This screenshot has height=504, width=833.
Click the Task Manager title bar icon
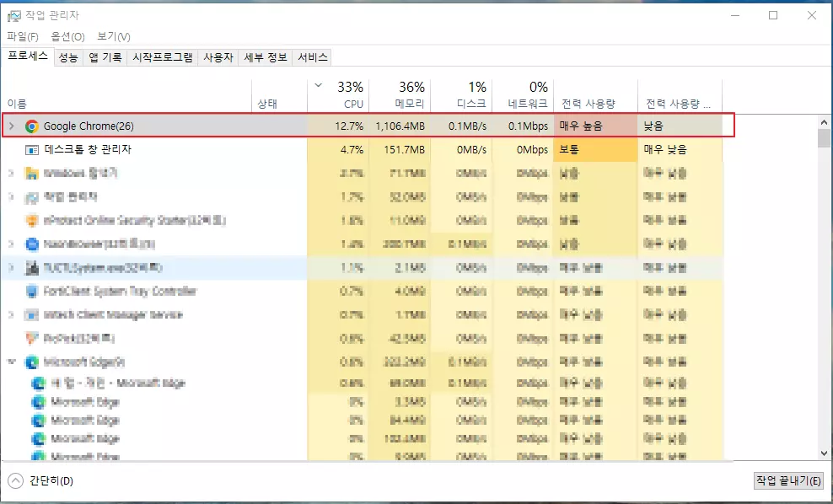coord(13,16)
